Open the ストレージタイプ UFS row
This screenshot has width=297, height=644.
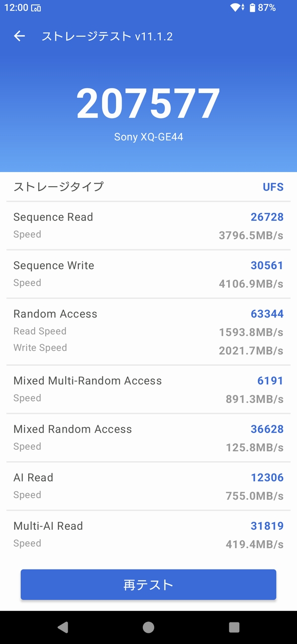pos(148,187)
